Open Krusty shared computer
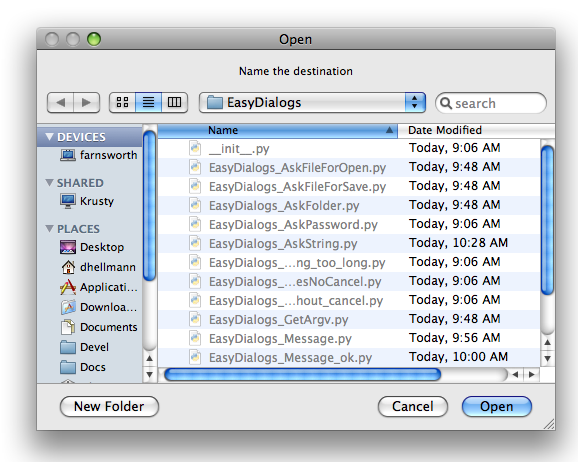This screenshot has width=578, height=462. (x=87, y=201)
